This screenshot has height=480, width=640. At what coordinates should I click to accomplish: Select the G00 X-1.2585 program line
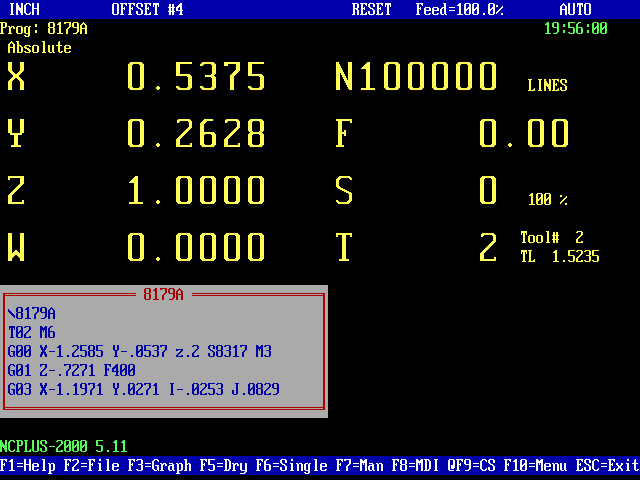point(140,351)
